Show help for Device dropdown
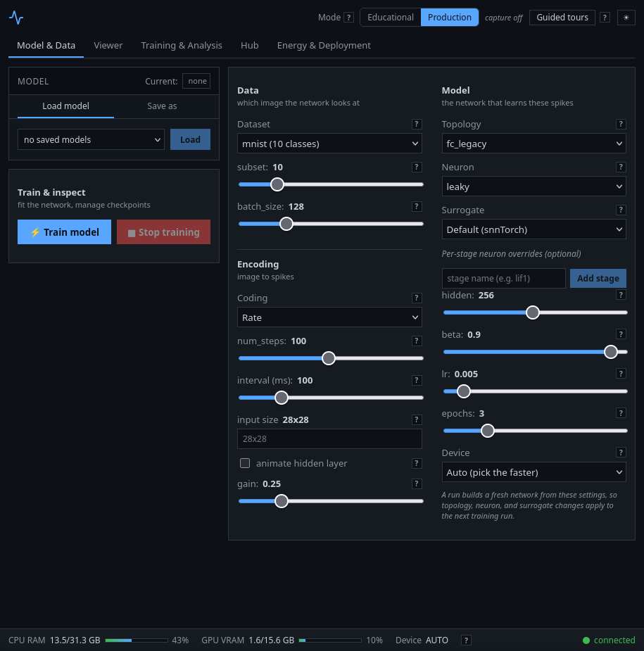This screenshot has width=644, height=651. (x=621, y=453)
